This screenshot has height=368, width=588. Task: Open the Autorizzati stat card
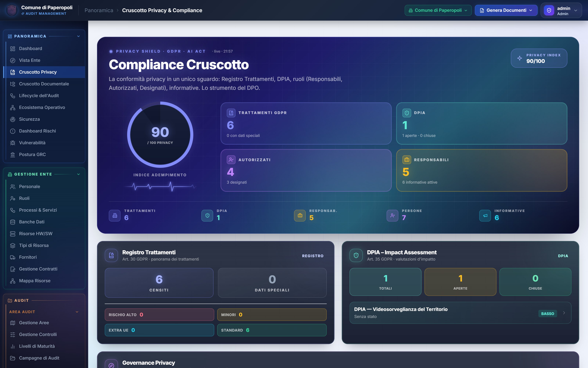[306, 170]
